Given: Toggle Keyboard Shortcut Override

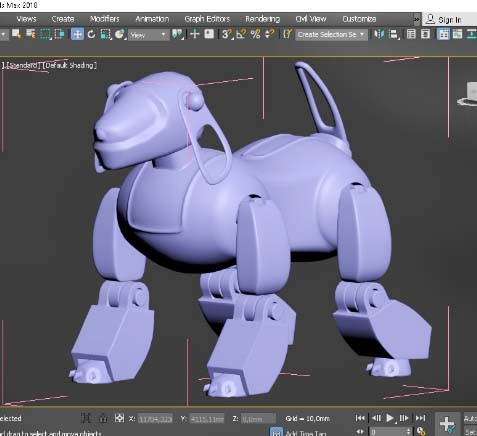Looking at the screenshot, I should 209,34.
